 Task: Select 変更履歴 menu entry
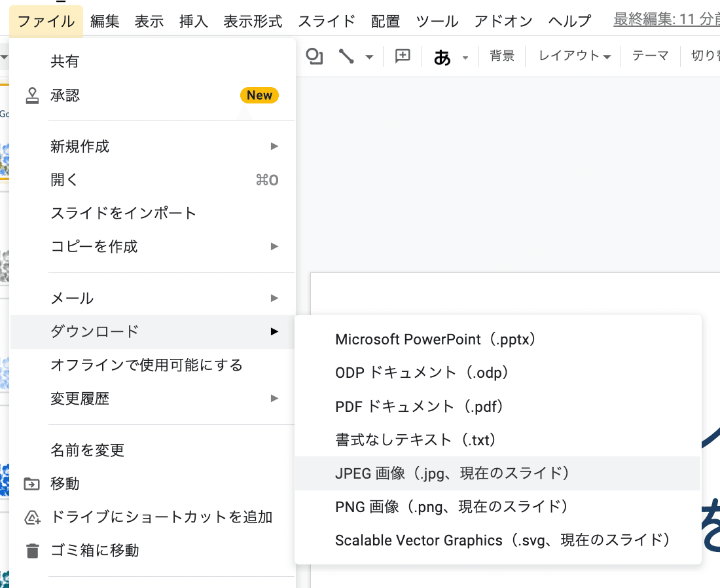point(152,398)
